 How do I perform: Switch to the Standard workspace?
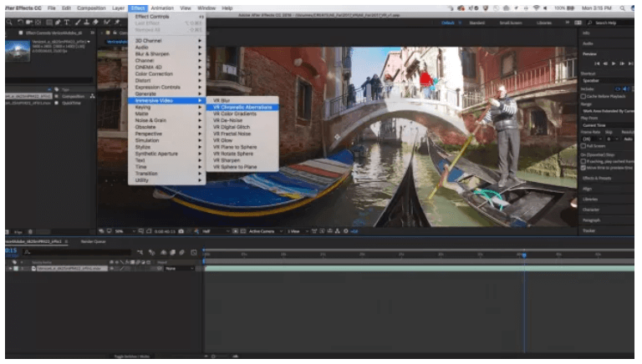(477, 23)
